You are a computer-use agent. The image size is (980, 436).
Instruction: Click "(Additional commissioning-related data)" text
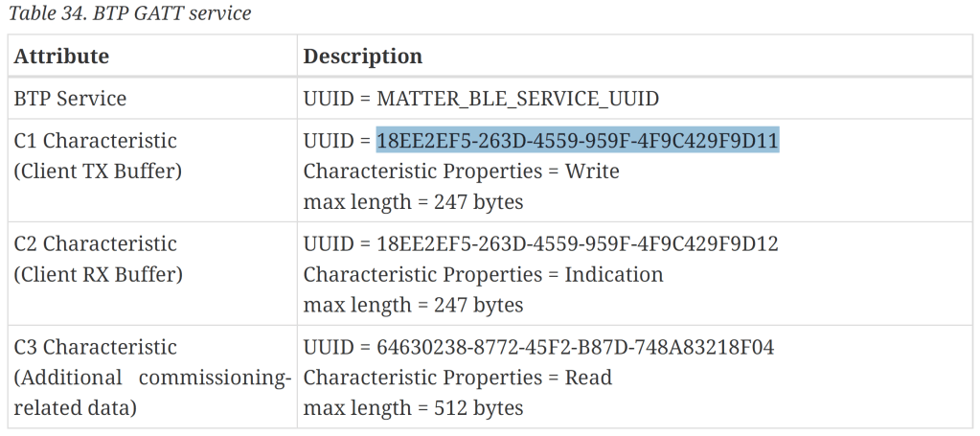[151, 379]
